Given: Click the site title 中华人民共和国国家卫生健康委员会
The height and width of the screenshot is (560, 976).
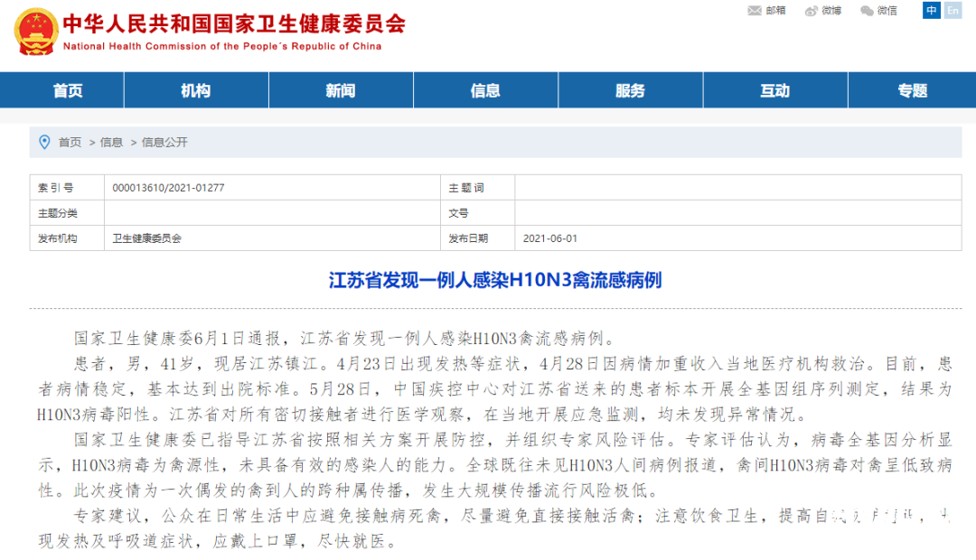Looking at the screenshot, I should (234, 23).
